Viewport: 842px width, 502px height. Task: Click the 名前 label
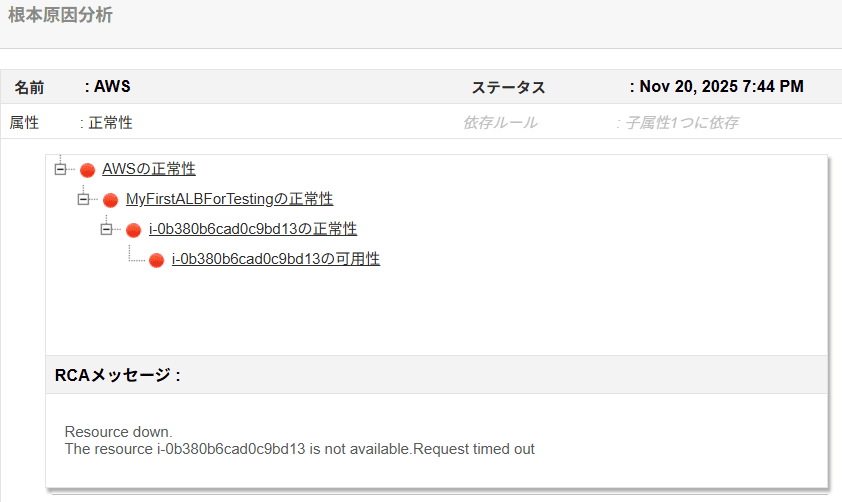click(x=29, y=87)
